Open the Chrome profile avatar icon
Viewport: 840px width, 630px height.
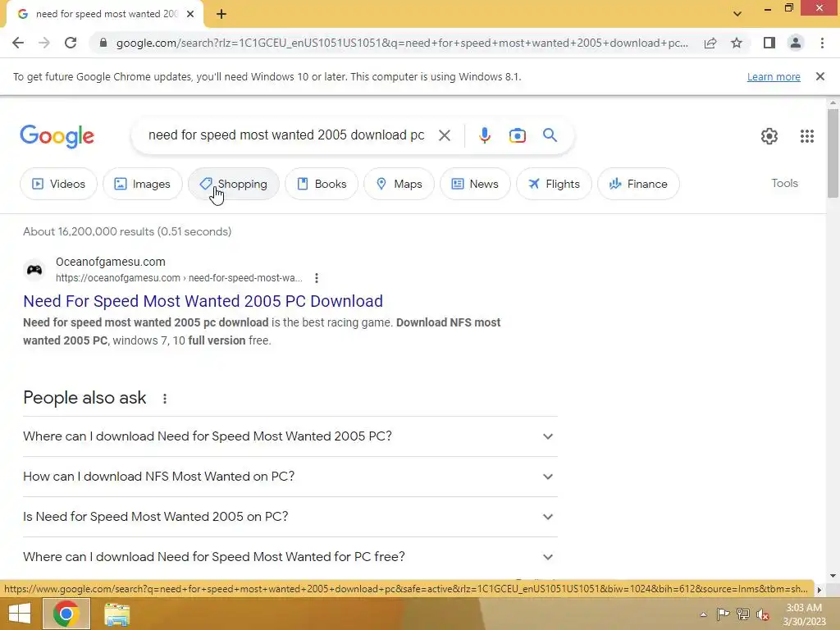coord(796,43)
